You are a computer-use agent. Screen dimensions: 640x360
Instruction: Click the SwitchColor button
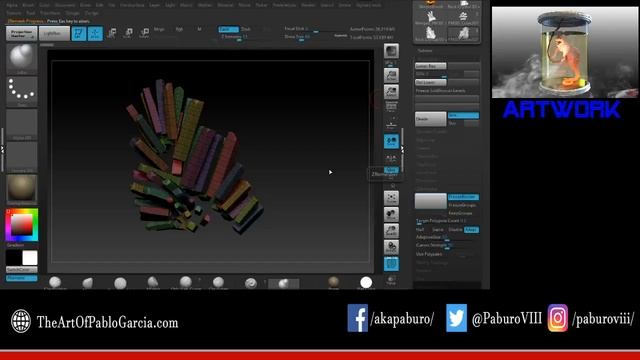22,270
